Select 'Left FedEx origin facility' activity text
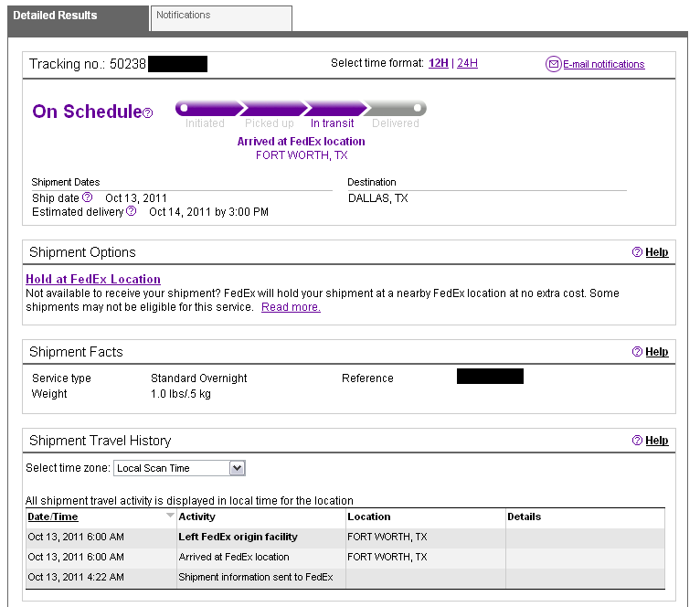The height and width of the screenshot is (607, 700). click(x=238, y=537)
